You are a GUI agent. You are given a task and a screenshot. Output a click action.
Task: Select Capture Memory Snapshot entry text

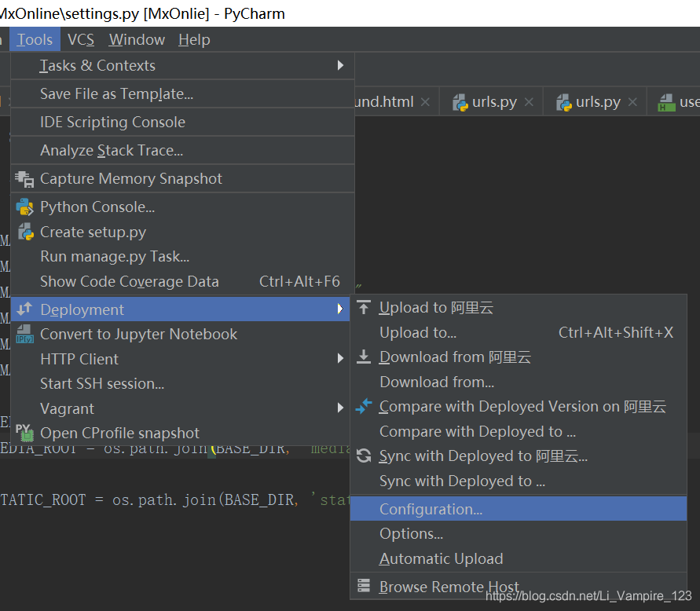pyautogui.click(x=130, y=178)
